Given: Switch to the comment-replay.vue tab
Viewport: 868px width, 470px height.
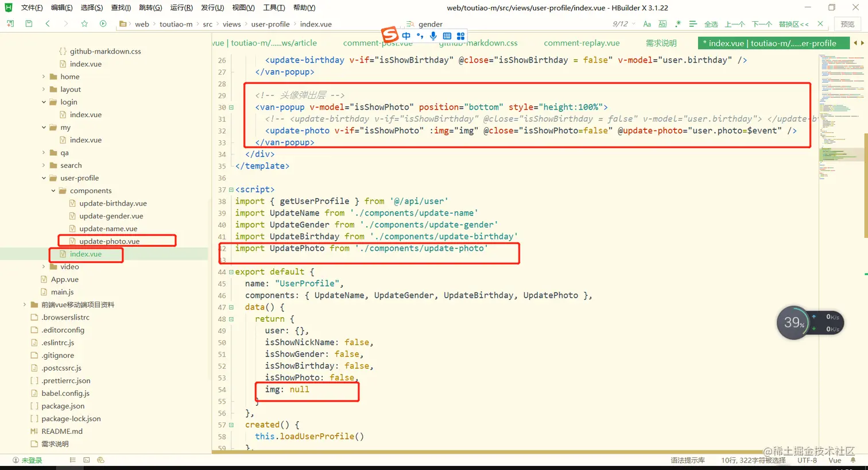Looking at the screenshot, I should [x=582, y=43].
